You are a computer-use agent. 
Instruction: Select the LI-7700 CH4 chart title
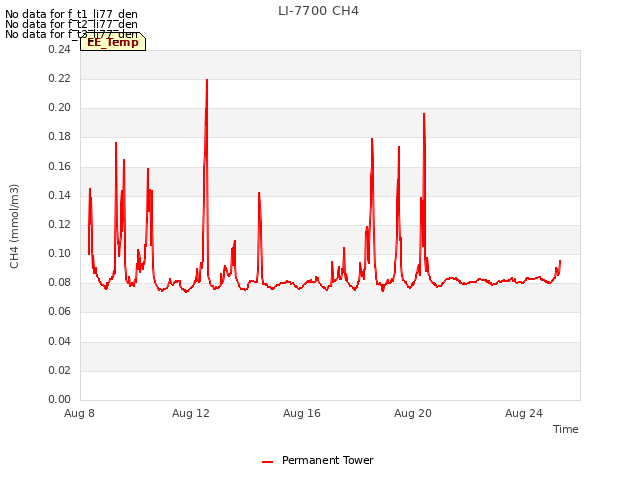(318, 11)
